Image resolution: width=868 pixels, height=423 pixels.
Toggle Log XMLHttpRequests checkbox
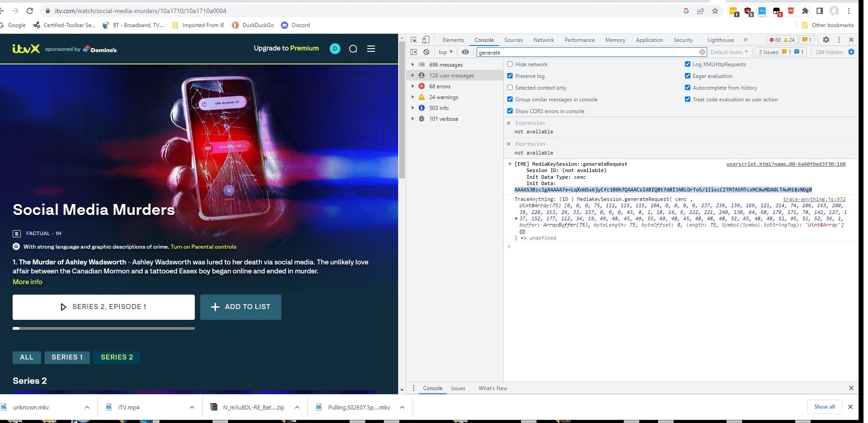[688, 64]
